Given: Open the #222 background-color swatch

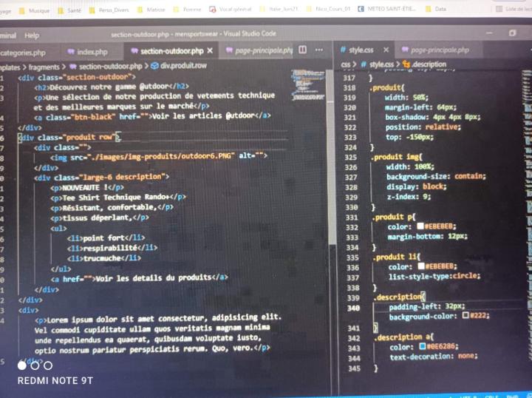Looking at the screenshot, I should click(465, 315).
